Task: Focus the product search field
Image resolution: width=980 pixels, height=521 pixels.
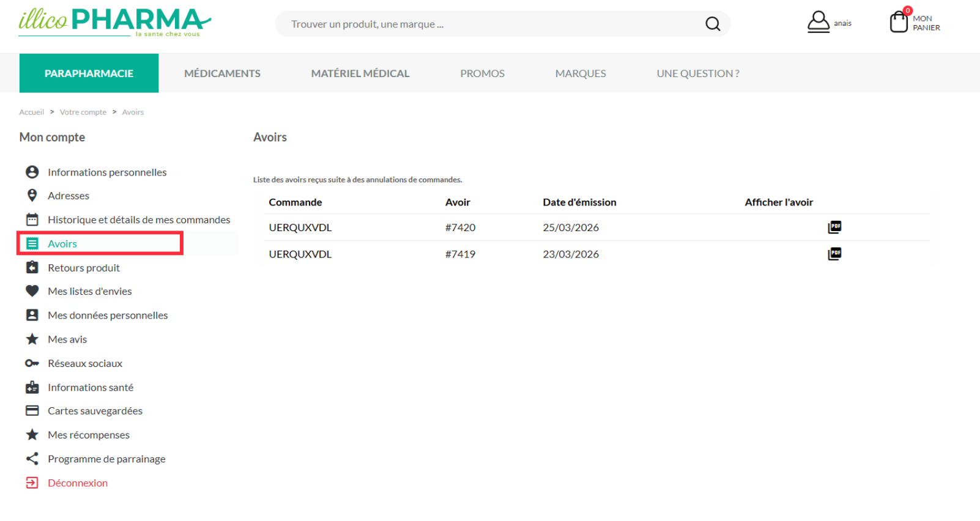Action: pos(496,24)
